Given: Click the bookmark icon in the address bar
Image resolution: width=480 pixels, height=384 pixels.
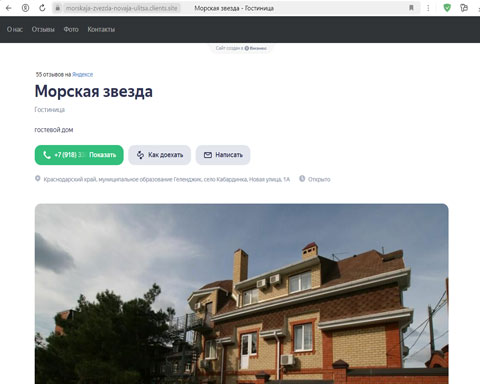Looking at the screenshot, I should tap(411, 8).
